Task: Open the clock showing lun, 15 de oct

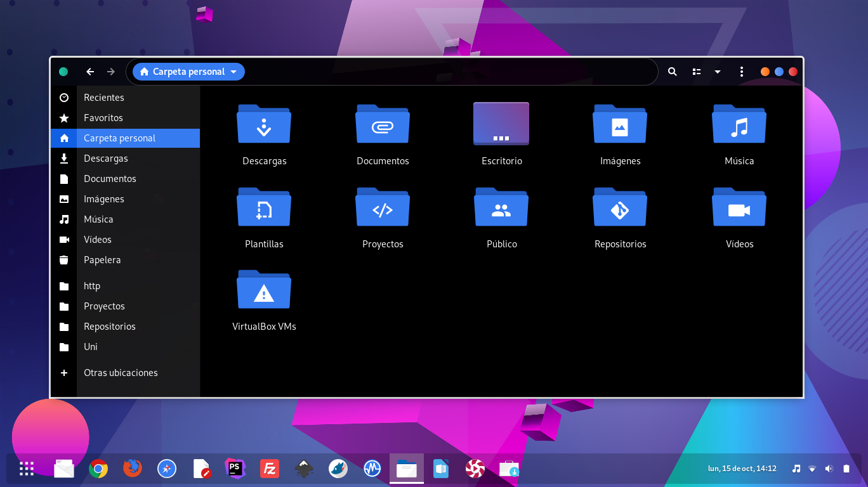Action: (742, 469)
